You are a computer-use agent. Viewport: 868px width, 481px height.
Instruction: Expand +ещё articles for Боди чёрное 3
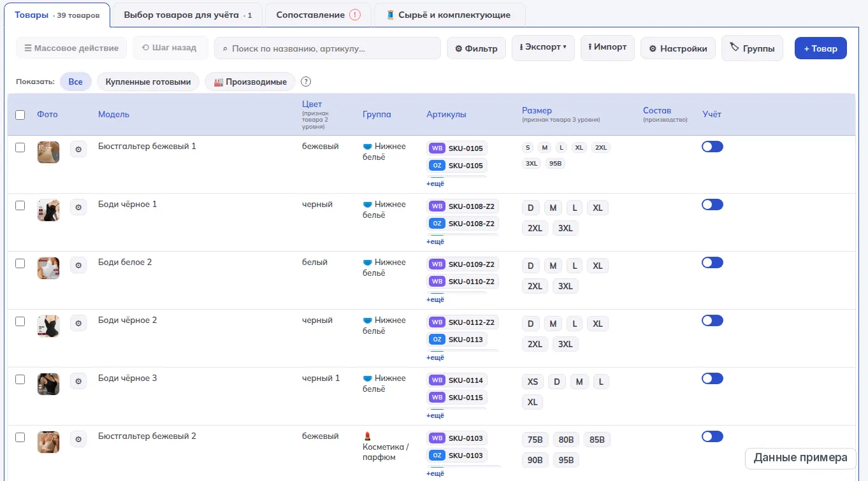(435, 415)
